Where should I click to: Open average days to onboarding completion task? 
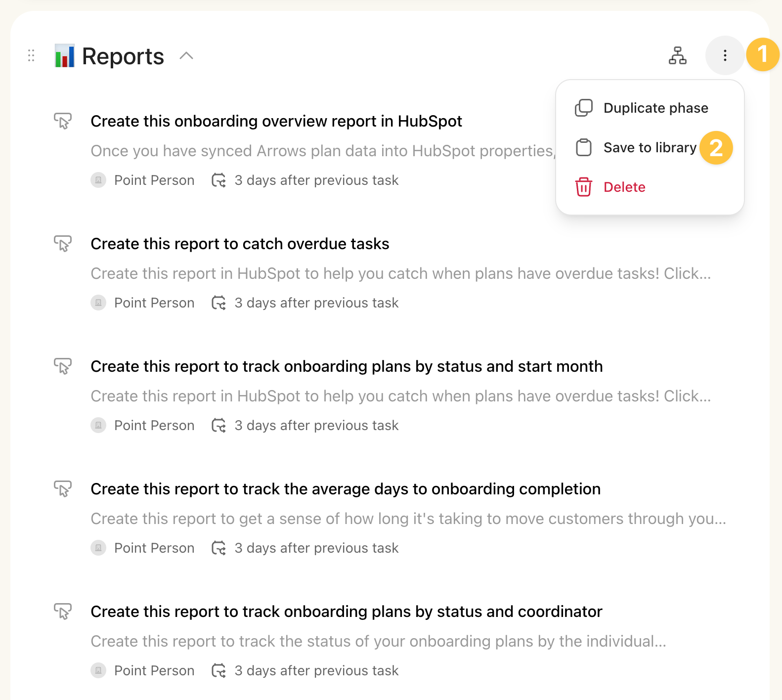[346, 489]
